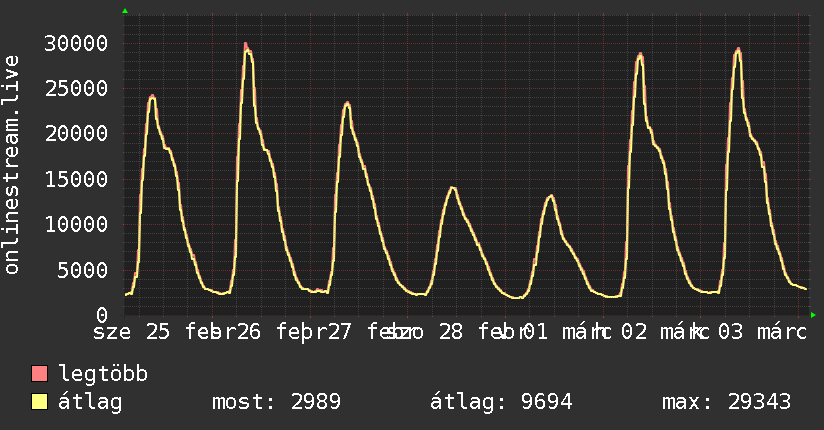Click the most: 2989 value

[x=276, y=402]
